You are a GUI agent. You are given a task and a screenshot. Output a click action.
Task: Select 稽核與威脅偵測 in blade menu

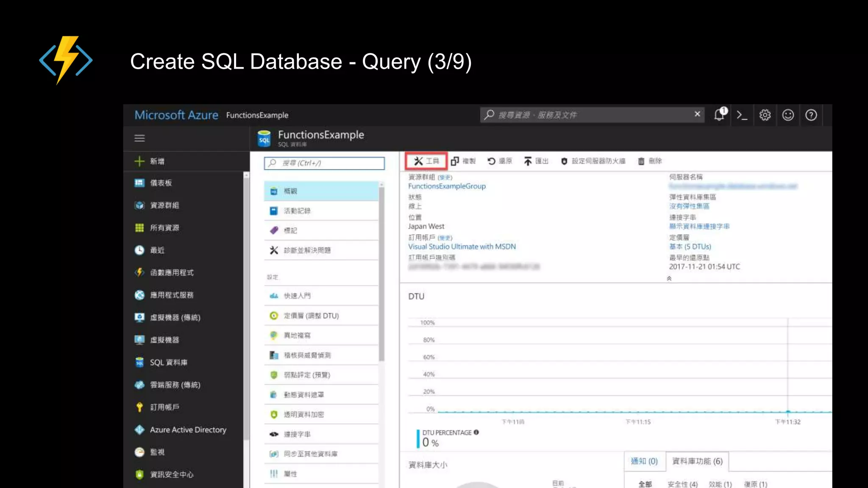point(321,355)
